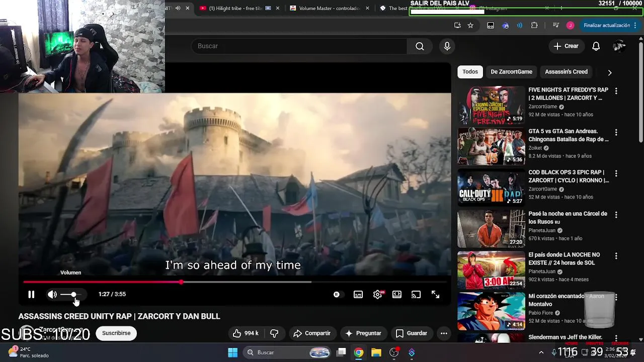Image resolution: width=644 pixels, height=362 pixels.
Task: Open Pasé la noche en una Cárcel video
Action: click(x=491, y=229)
